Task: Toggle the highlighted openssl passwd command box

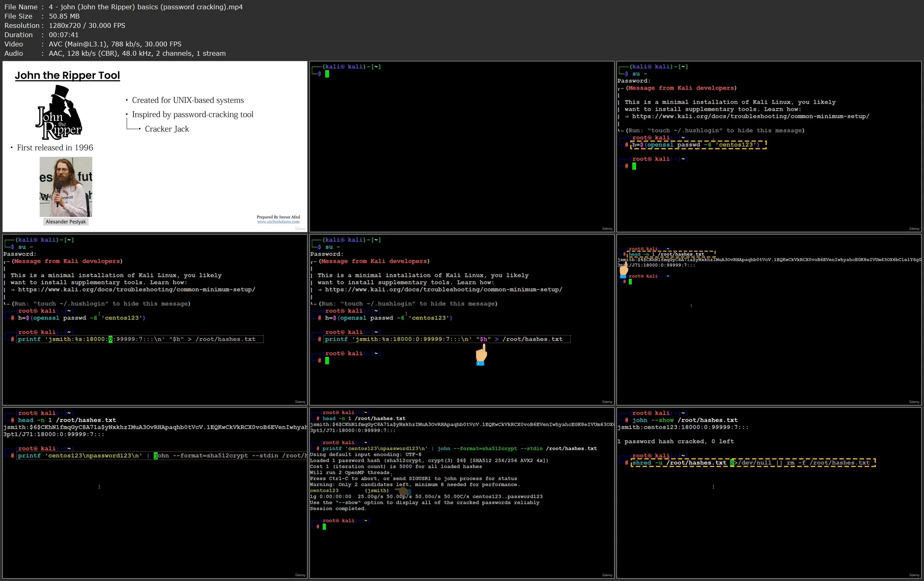Action: [x=698, y=145]
